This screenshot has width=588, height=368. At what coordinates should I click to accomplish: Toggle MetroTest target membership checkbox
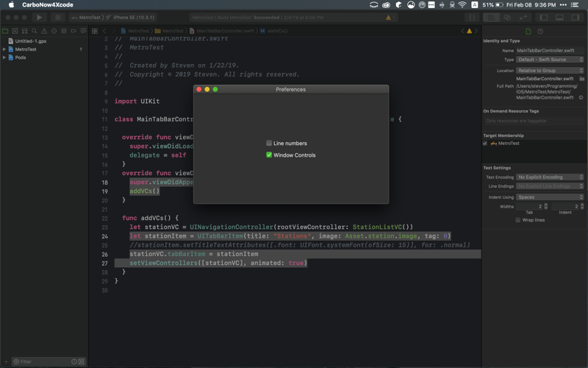coord(485,143)
